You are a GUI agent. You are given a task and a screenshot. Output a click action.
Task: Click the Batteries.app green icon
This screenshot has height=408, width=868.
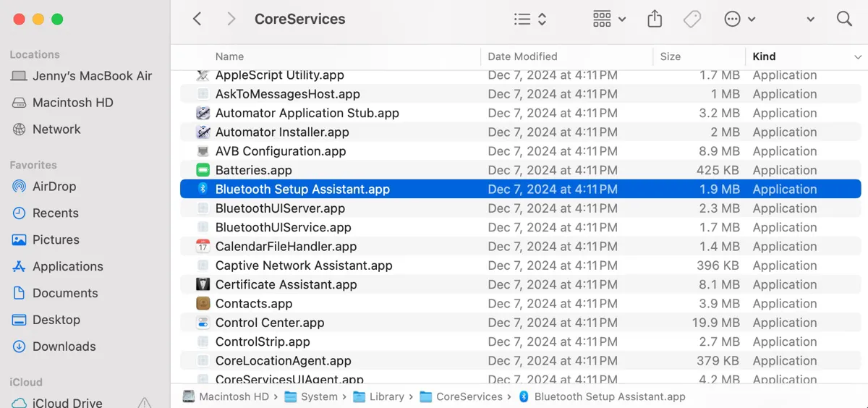click(x=203, y=171)
